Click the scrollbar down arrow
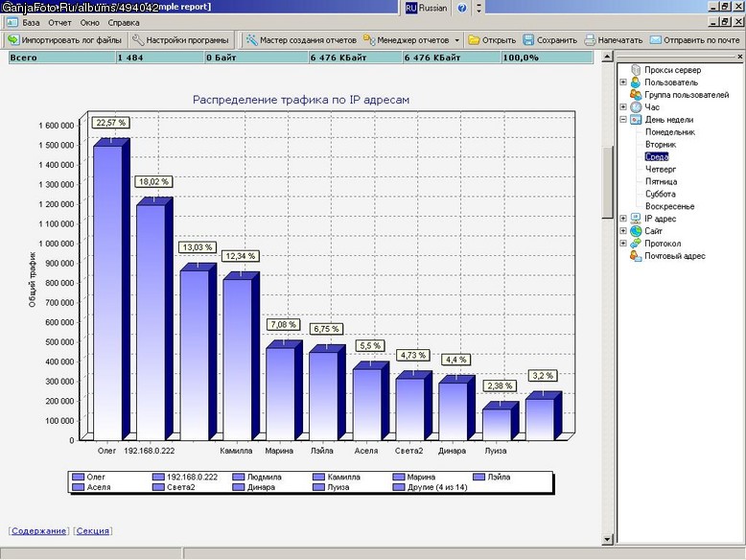Screen dimensions: 746x560 coord(607,539)
